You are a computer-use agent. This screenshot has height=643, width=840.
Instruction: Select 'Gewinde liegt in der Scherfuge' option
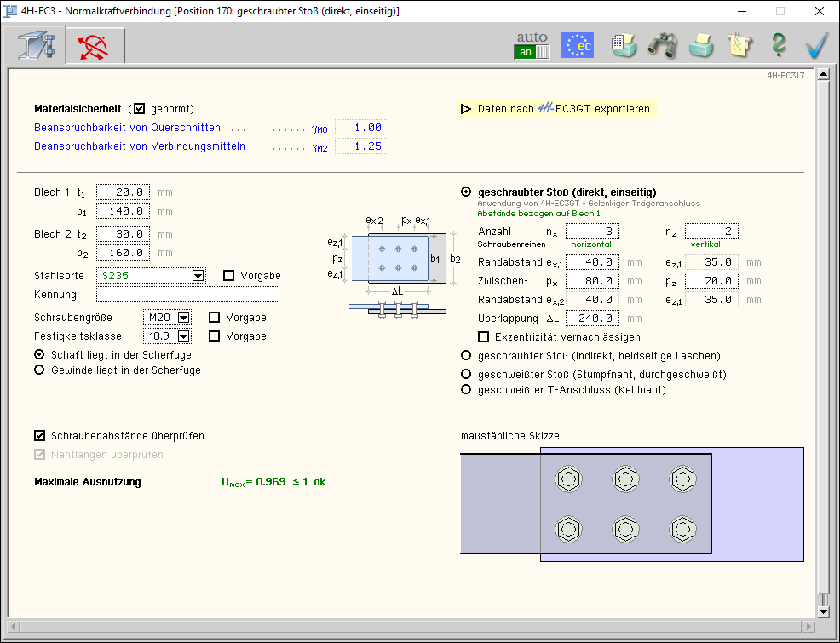(39, 370)
